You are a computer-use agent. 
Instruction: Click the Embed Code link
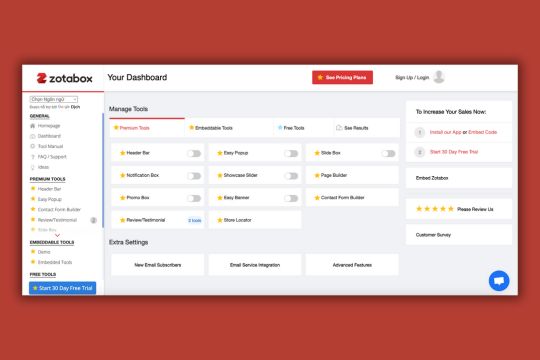click(x=482, y=132)
